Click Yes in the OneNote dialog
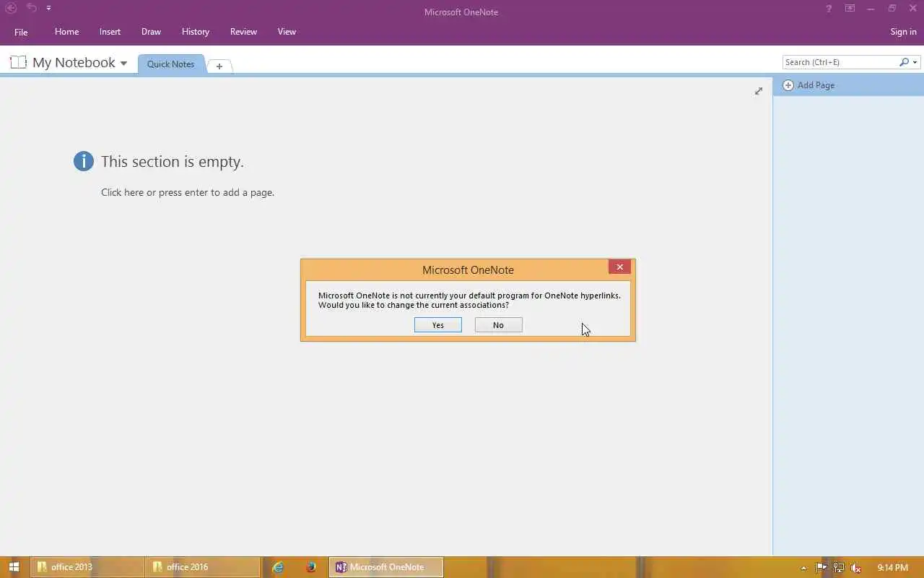This screenshot has height=578, width=924. coord(437,325)
